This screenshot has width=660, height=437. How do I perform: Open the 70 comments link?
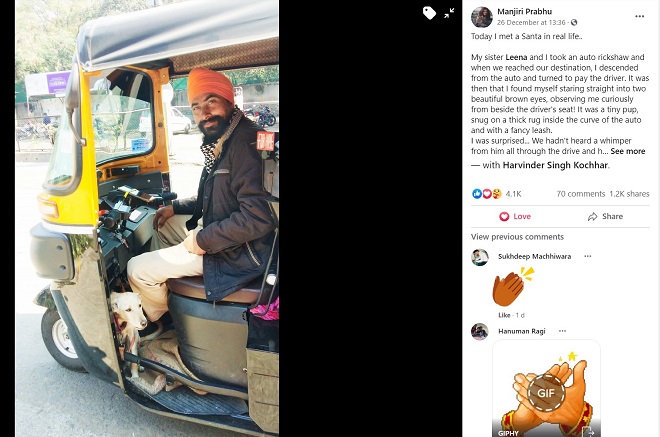[580, 194]
